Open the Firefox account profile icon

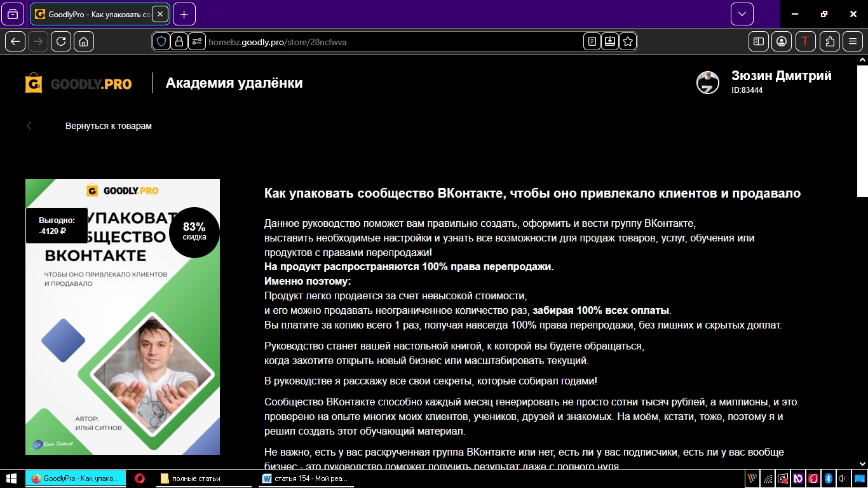click(782, 41)
